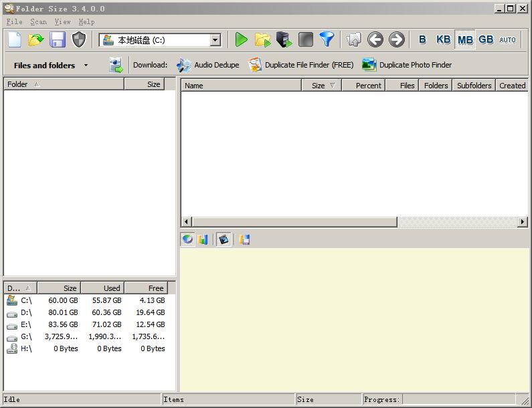Image resolution: width=532 pixels, height=408 pixels.
Task: Click the third chart toolbar icon
Action: coord(224,239)
